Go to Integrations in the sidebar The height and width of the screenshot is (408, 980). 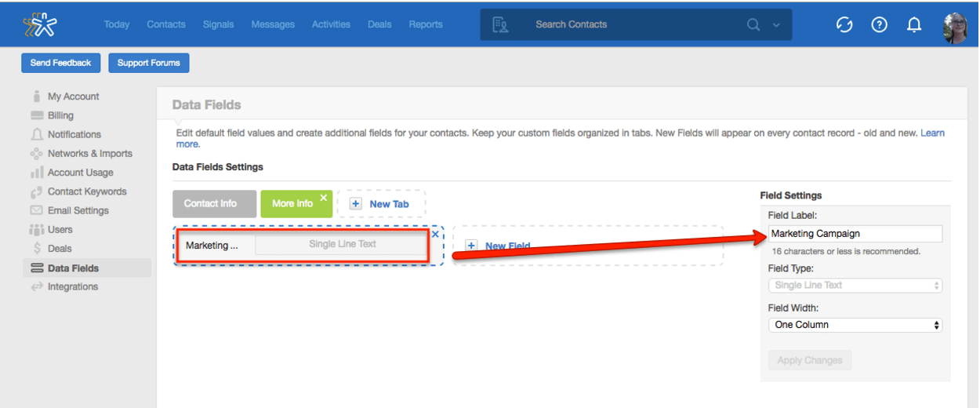click(72, 287)
